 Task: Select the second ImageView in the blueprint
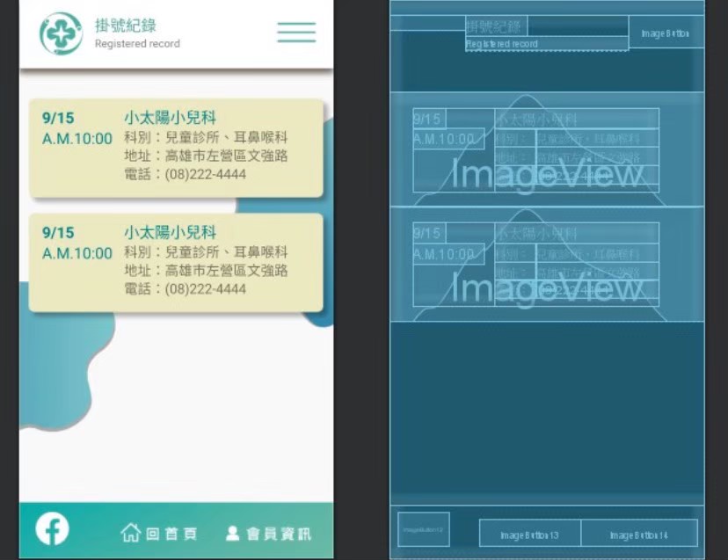coord(547,287)
